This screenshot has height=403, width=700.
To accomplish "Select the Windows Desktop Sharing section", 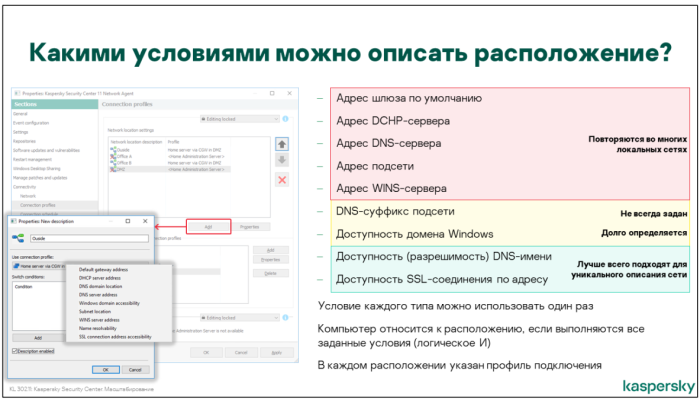I will [x=37, y=169].
